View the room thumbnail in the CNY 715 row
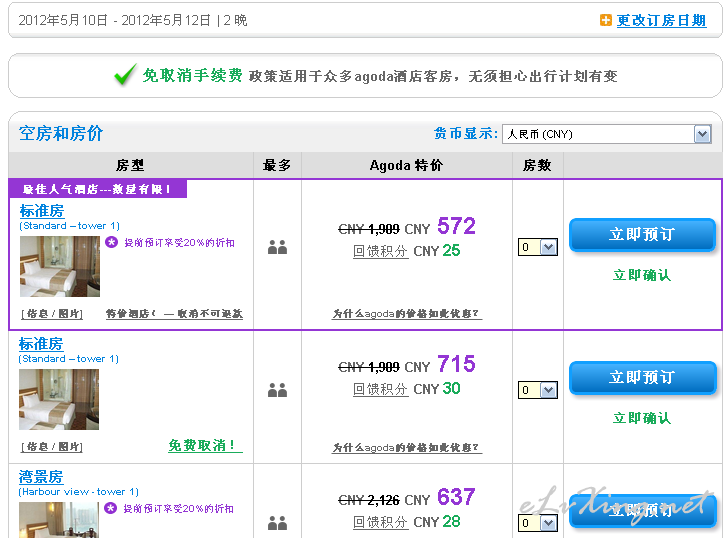 point(59,399)
